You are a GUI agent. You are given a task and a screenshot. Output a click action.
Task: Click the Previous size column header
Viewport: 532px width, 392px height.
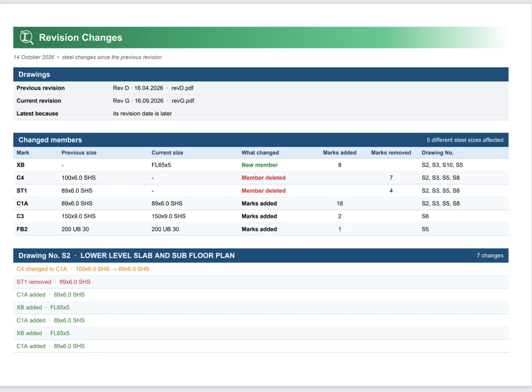(x=79, y=152)
